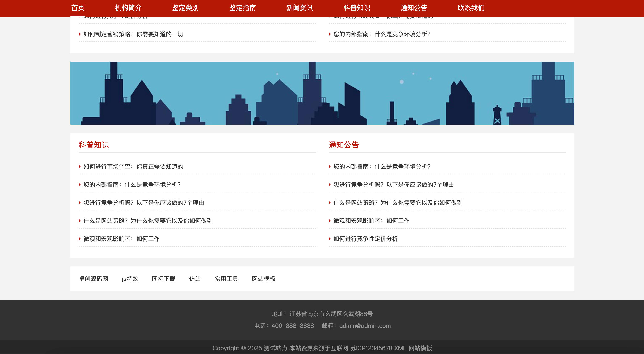Select 通知公告 in the red navigation bar
The height and width of the screenshot is (354, 644).
pos(414,8)
